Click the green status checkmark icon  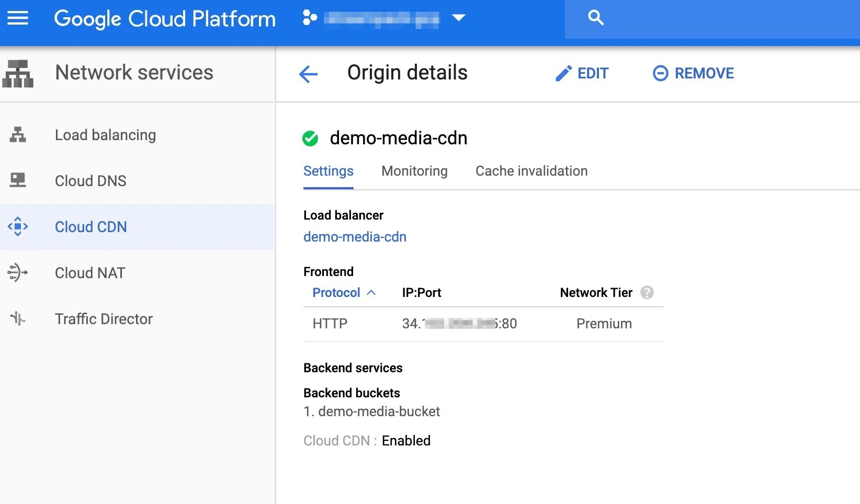pos(310,139)
